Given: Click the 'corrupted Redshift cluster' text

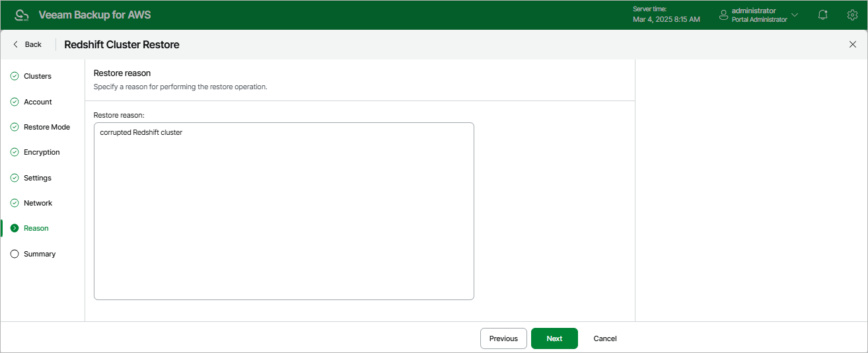Looking at the screenshot, I should pyautogui.click(x=141, y=132).
